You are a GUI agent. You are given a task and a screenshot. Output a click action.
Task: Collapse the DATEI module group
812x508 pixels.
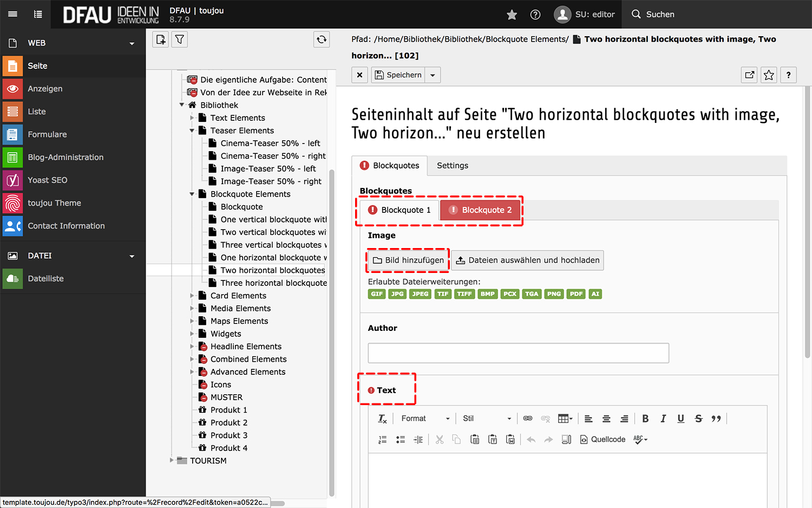(x=132, y=256)
